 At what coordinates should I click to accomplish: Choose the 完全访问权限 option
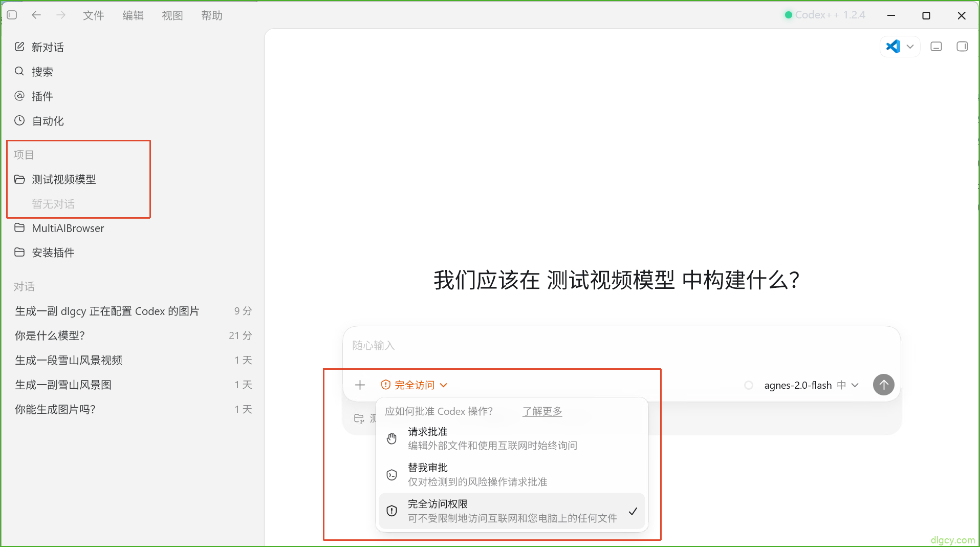click(x=512, y=511)
